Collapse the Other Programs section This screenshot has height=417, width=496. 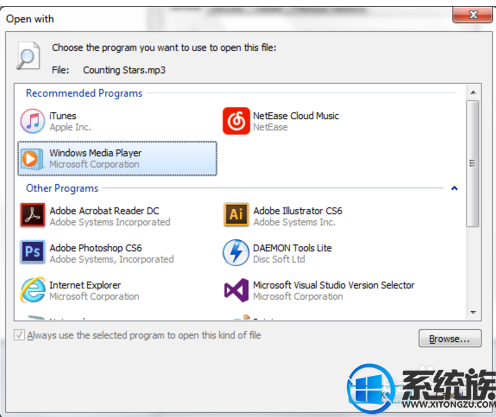click(454, 188)
